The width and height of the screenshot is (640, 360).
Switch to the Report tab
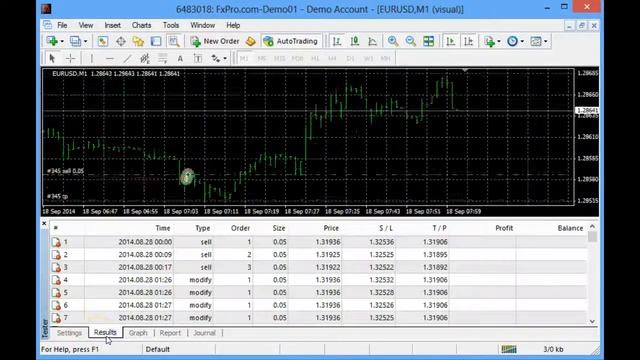pos(170,333)
